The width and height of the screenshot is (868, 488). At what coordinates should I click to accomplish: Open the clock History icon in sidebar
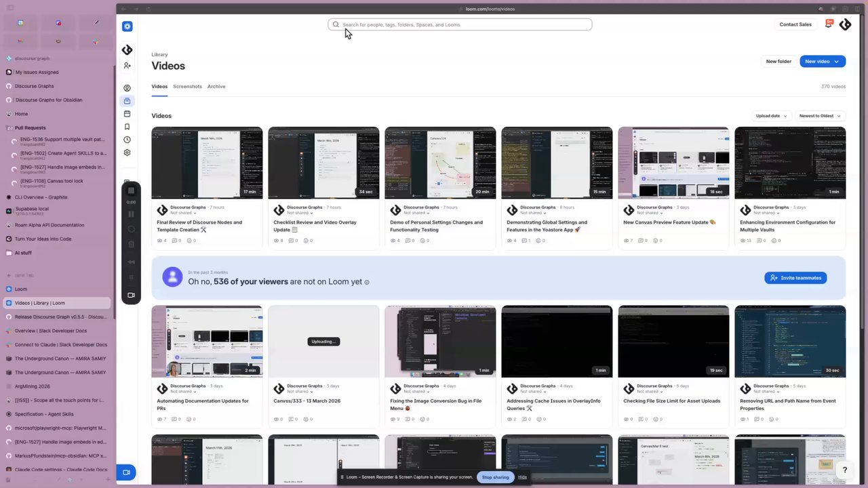(x=127, y=140)
